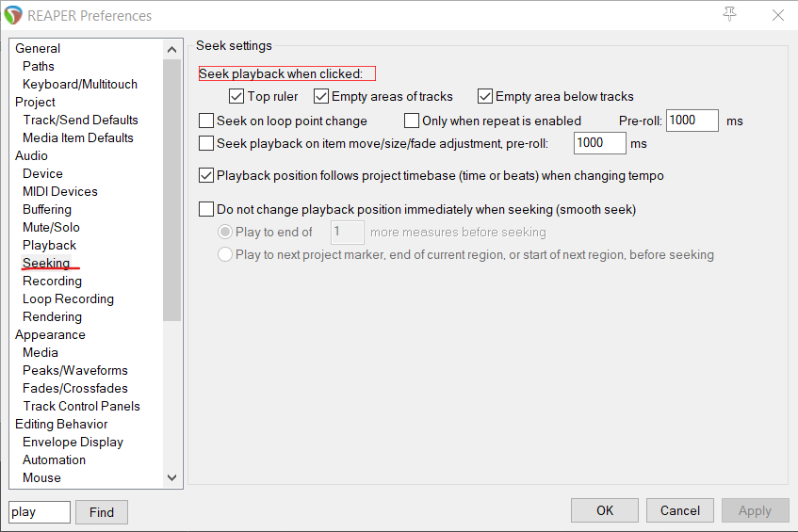
Task: Click the loop Pre-roll ms field
Action: click(x=692, y=121)
